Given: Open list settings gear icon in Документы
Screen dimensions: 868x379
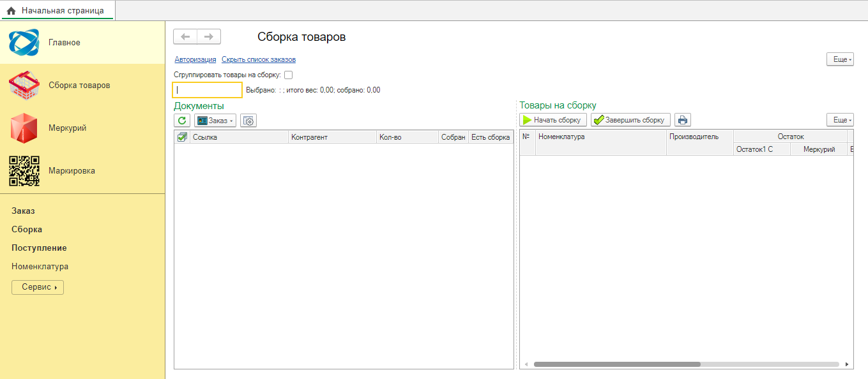Looking at the screenshot, I should (248, 120).
